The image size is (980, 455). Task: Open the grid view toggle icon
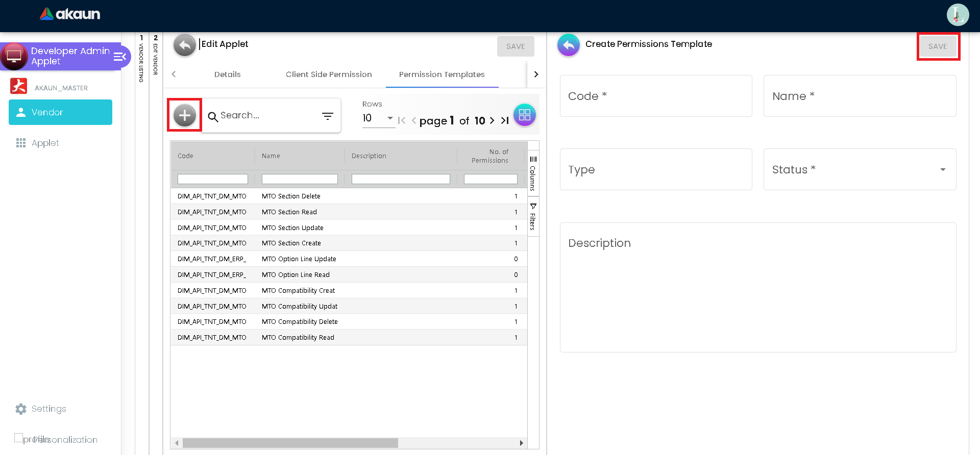click(524, 115)
